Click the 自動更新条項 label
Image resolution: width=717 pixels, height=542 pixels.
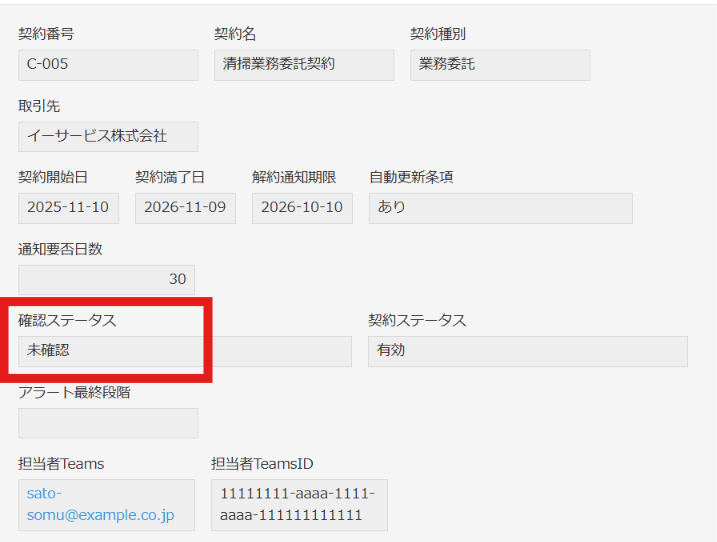pos(411,177)
